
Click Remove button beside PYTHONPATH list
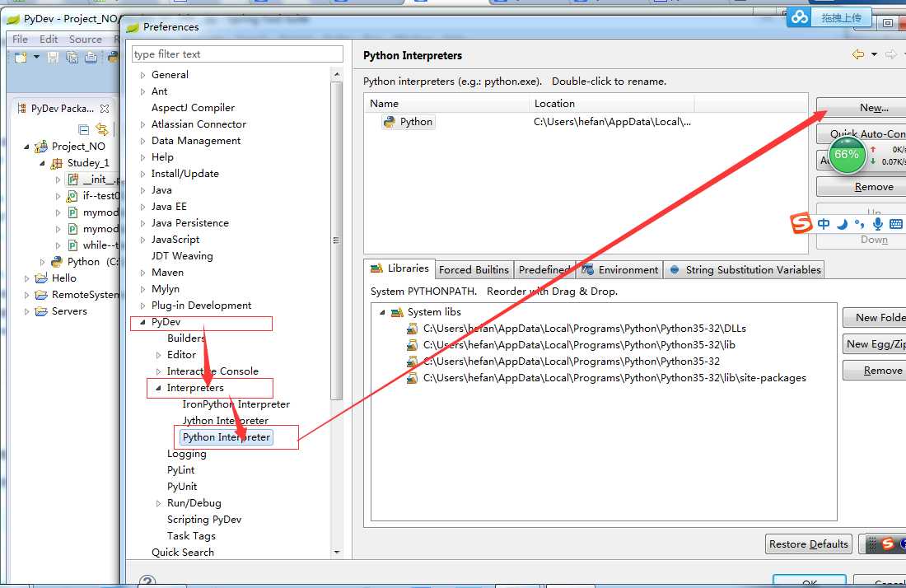pyautogui.click(x=875, y=371)
